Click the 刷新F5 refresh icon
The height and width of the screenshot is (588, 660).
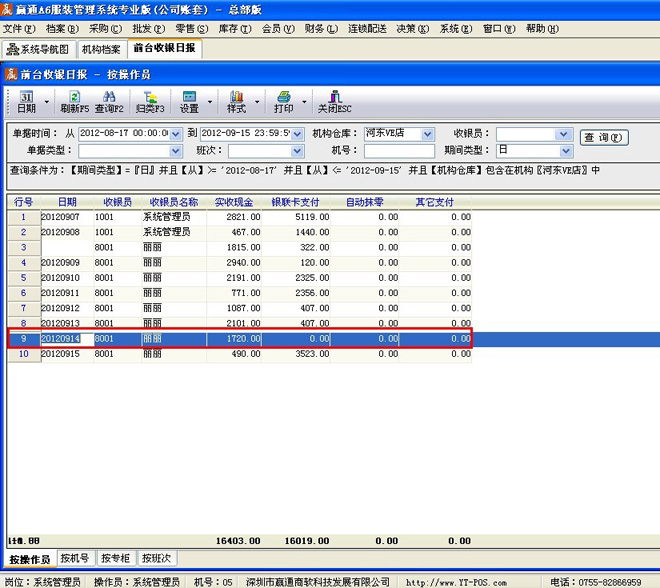(75, 102)
